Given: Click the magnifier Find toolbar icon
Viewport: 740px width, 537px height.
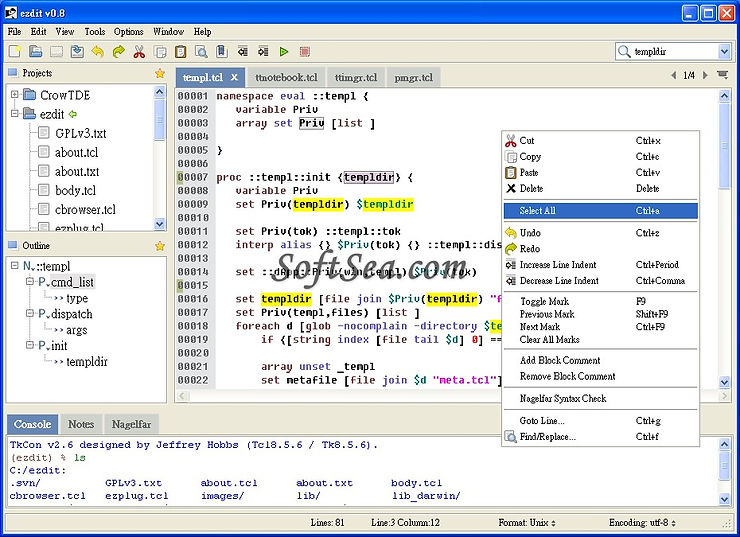Looking at the screenshot, I should pyautogui.click(x=201, y=51).
